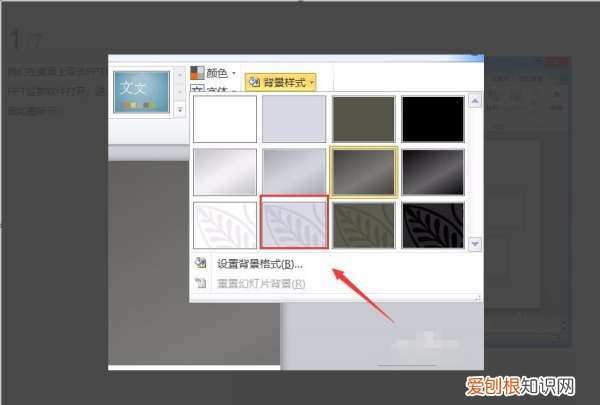Click the background gallery down arrow
600x405 pixels.
[475, 243]
